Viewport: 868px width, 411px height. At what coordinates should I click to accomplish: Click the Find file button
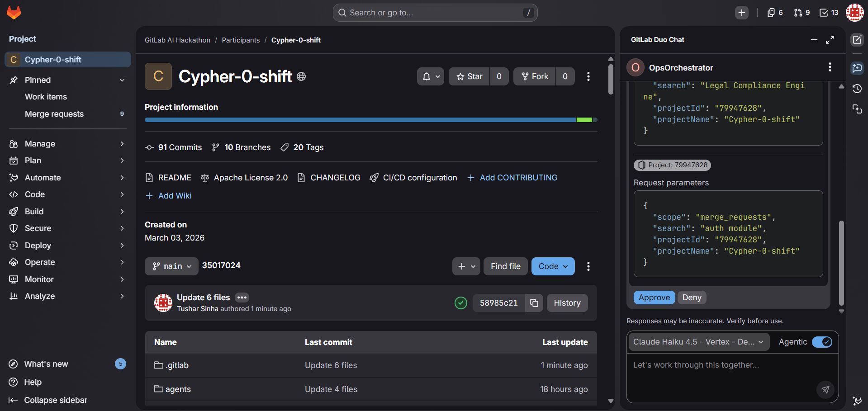click(x=506, y=266)
